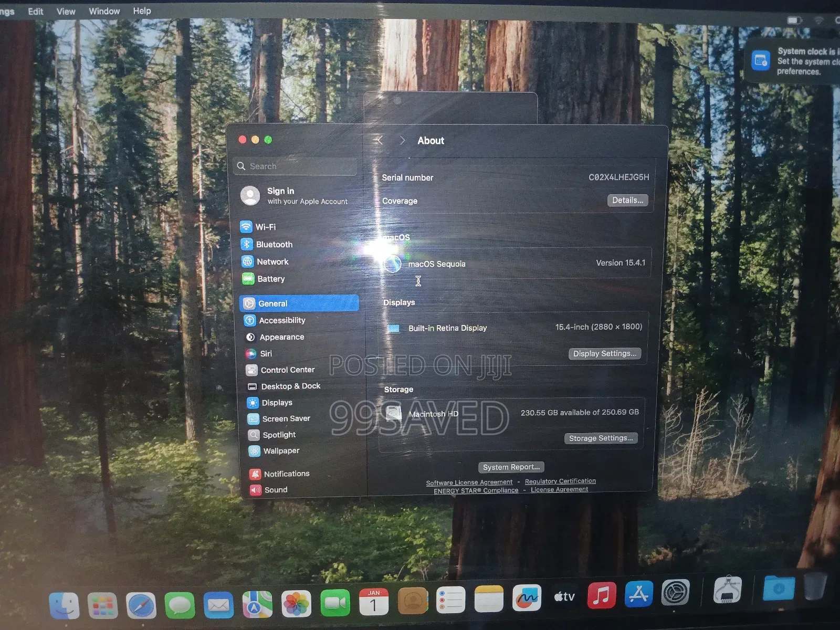Click the System clock notification banner
The image size is (840, 630).
click(793, 61)
